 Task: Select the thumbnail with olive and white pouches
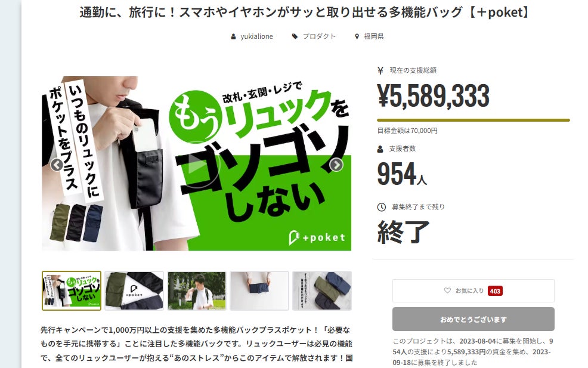pyautogui.click(x=134, y=290)
